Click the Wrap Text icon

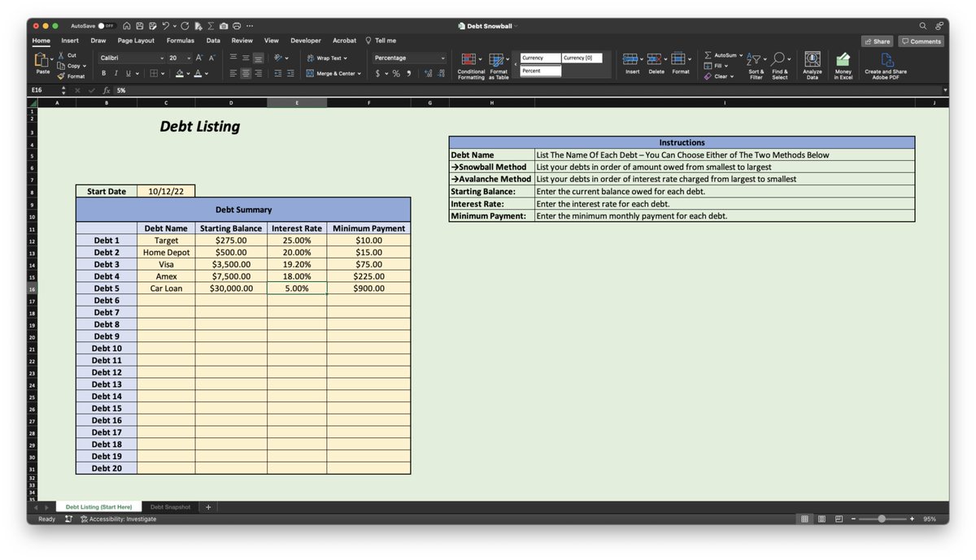tap(311, 58)
